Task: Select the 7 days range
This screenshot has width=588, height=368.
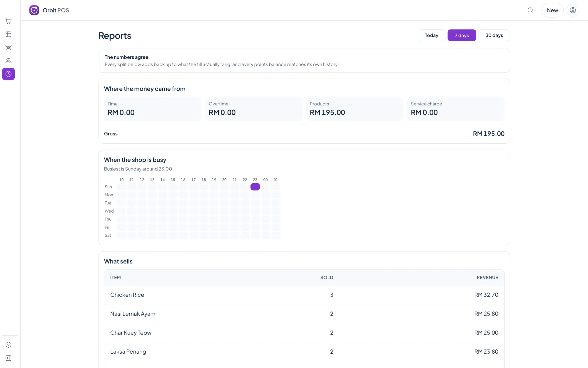Action: tap(462, 35)
